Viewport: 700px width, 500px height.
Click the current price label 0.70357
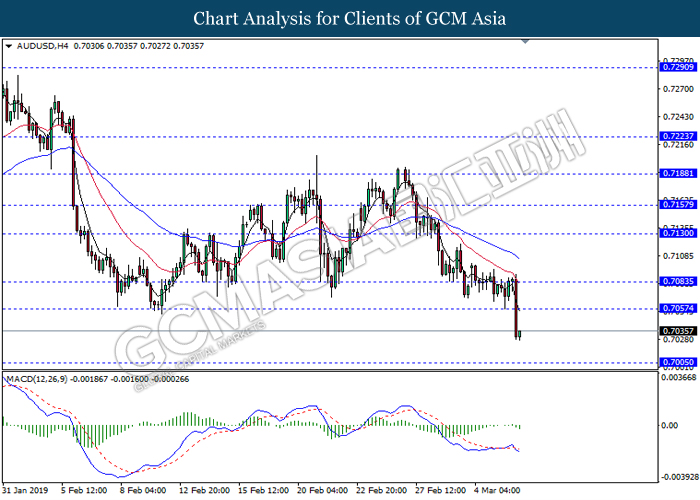tap(678, 331)
